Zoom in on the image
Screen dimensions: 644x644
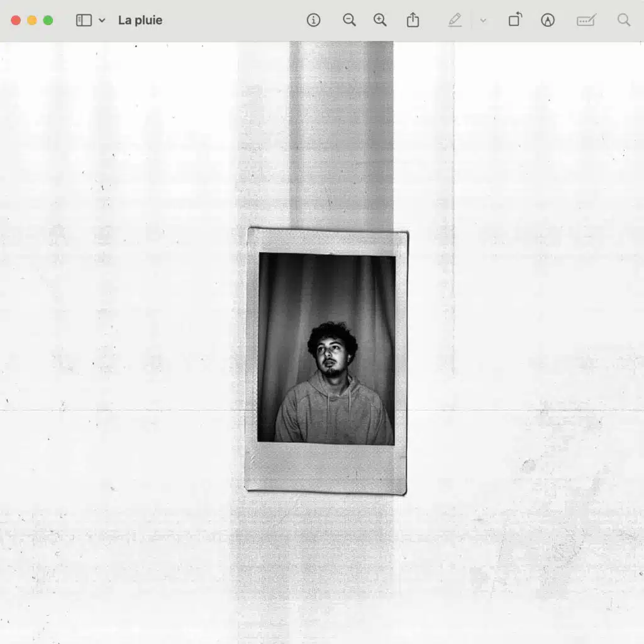[380, 20]
